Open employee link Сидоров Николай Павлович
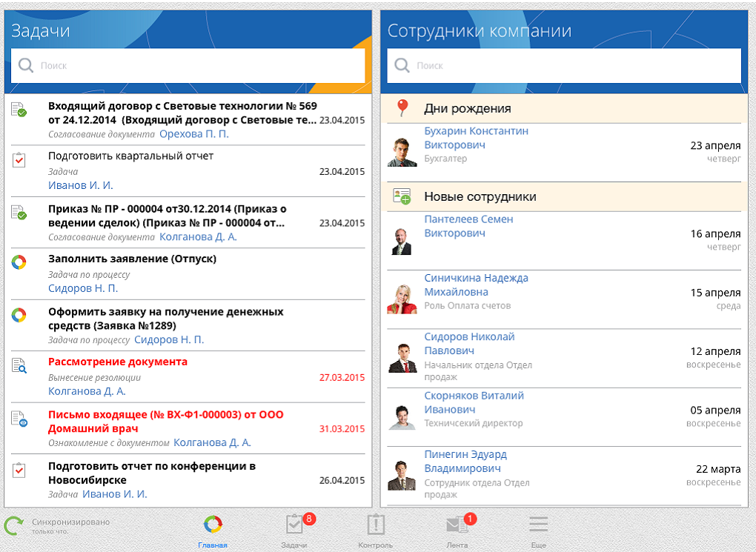The width and height of the screenshot is (756, 552). click(470, 344)
